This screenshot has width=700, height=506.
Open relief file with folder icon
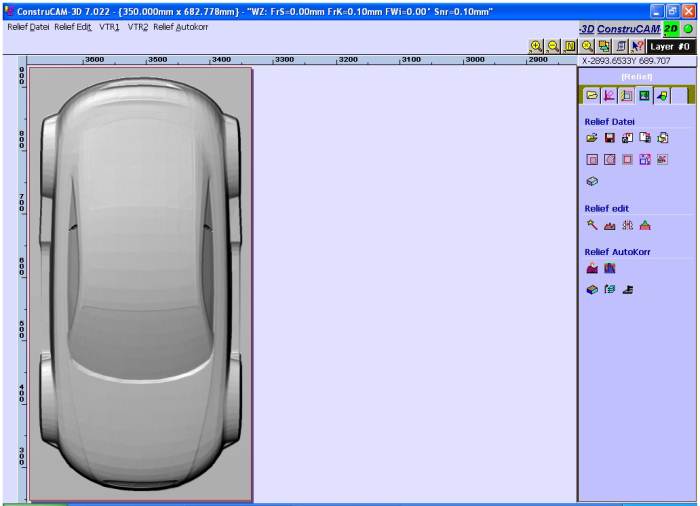(592, 138)
